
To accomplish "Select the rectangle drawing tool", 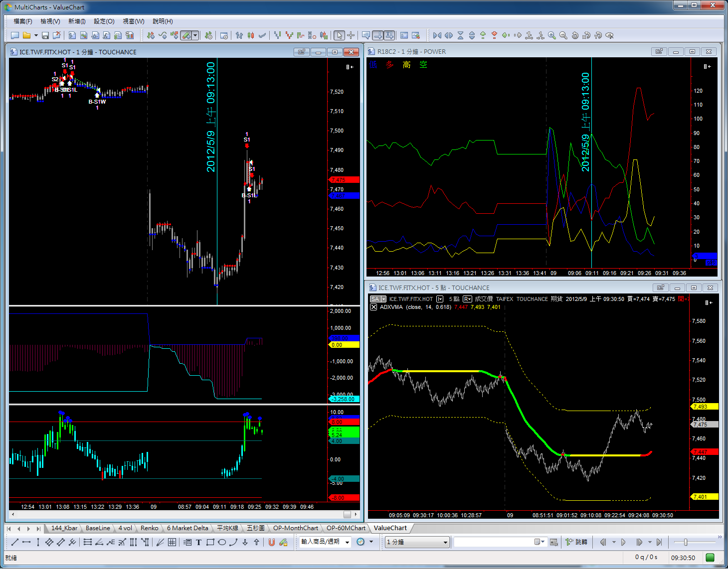I will click(210, 542).
